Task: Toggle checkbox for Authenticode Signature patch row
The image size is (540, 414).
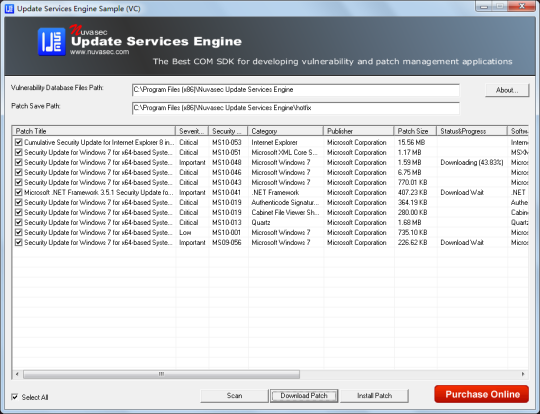Action: (x=19, y=202)
